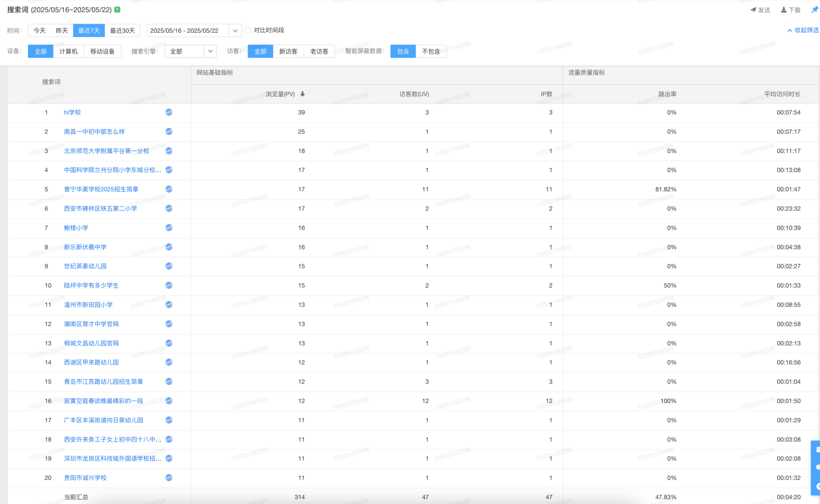The height and width of the screenshot is (504, 820).
Task: Open the hi学校 search term link
Action: (x=72, y=112)
